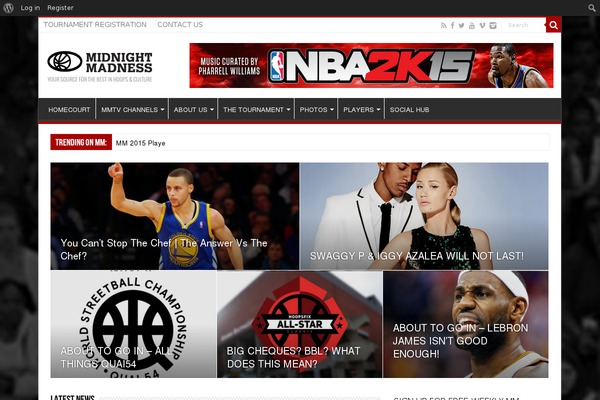Open trending headline MM 2015 Playe
This screenshot has height=400, width=600.
click(x=140, y=143)
